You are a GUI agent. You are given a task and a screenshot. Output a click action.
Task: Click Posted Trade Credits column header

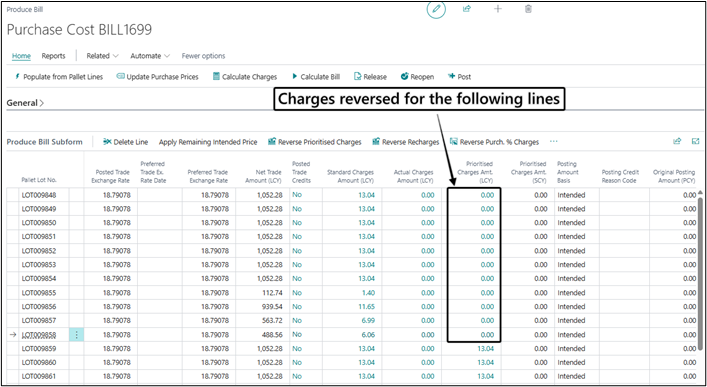coord(301,172)
